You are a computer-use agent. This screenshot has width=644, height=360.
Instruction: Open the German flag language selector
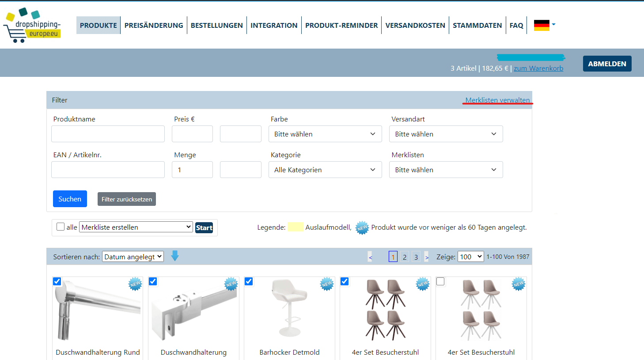tap(544, 25)
